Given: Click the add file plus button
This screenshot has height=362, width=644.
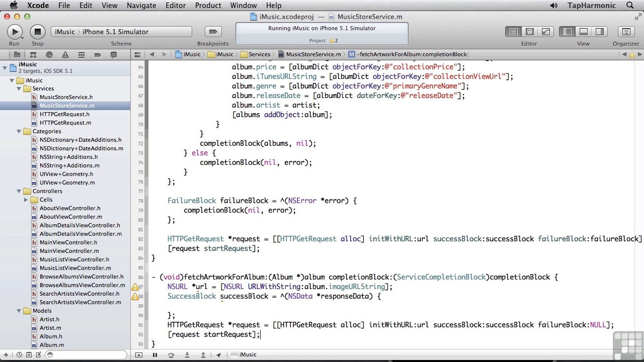Looking at the screenshot, I should tap(6, 355).
